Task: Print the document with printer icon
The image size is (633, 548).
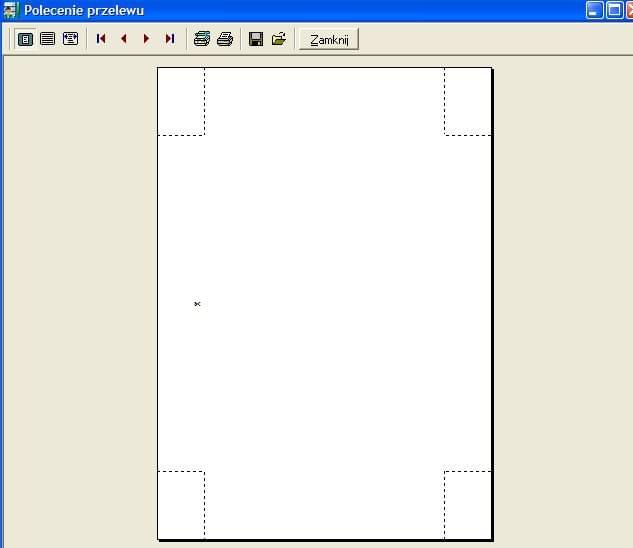Action: click(x=225, y=39)
